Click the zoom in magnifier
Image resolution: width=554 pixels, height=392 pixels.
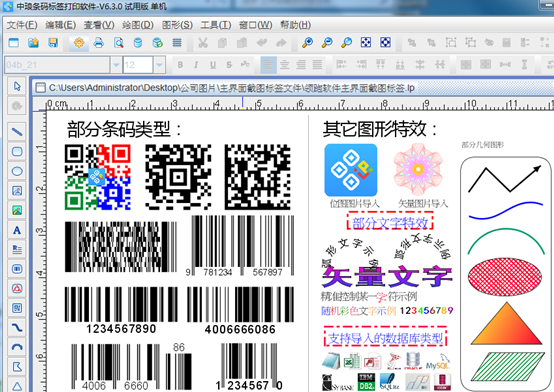(x=307, y=43)
